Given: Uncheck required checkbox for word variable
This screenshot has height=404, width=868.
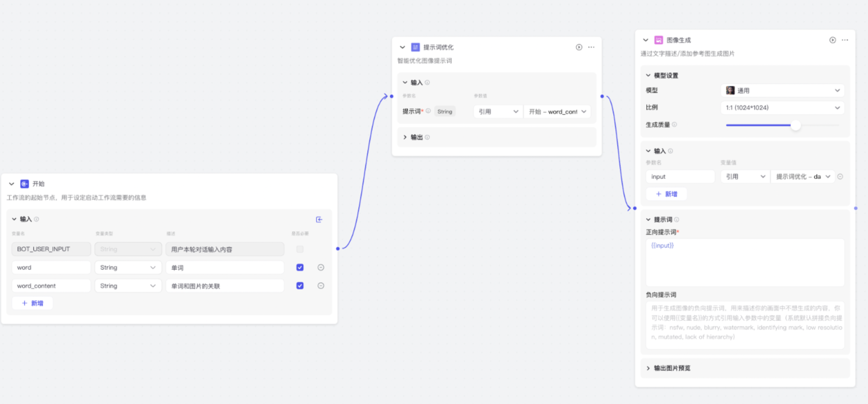Looking at the screenshot, I should click(x=300, y=268).
